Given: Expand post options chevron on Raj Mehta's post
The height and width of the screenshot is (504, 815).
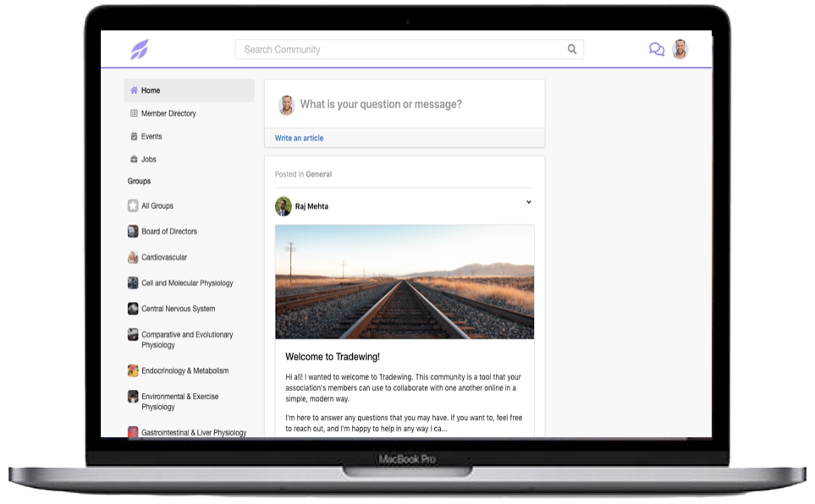Looking at the screenshot, I should [529, 202].
